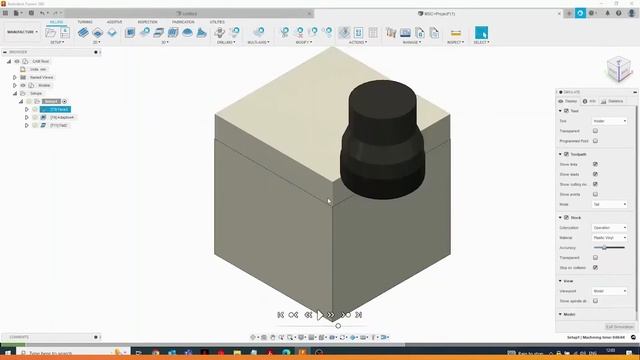Click the Multi-Axis toolpath icon
The height and width of the screenshot is (360, 640).
258,32
